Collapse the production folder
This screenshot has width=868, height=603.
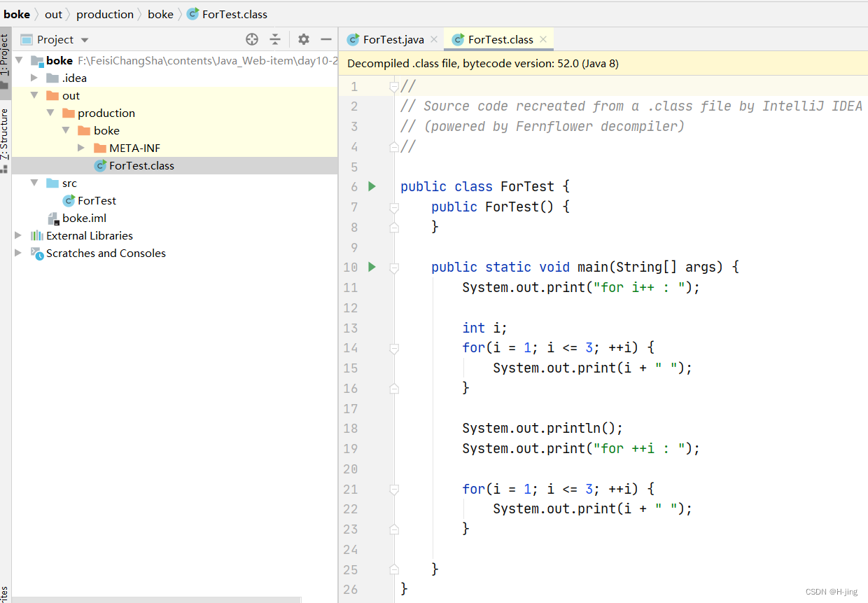(50, 113)
